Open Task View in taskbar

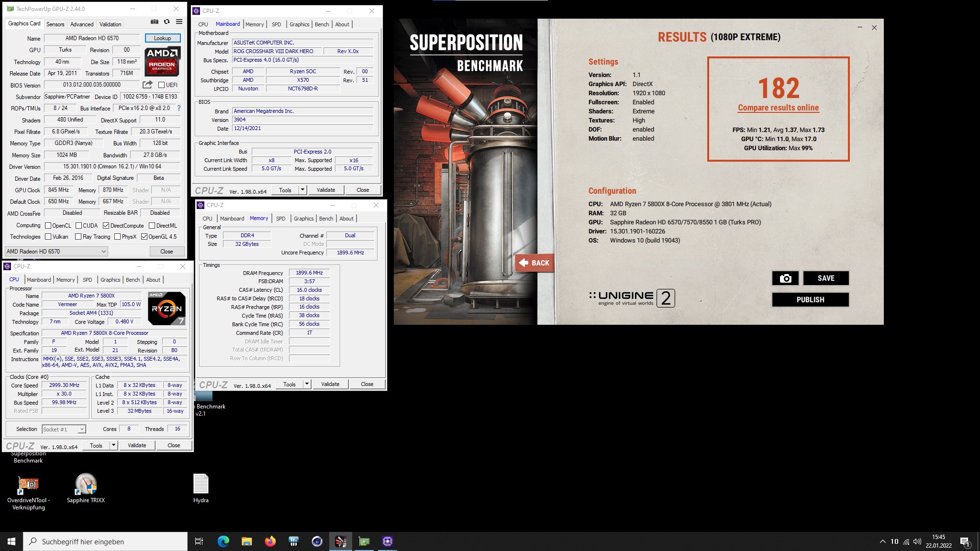pos(199,541)
